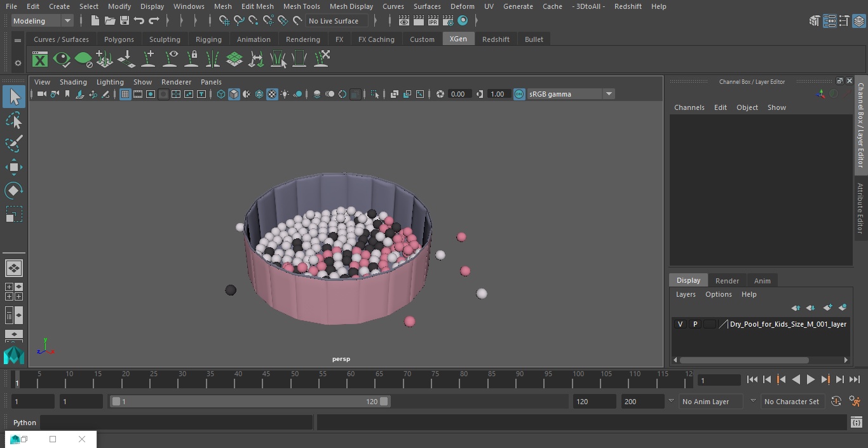Open the Deform menu

[462, 6]
